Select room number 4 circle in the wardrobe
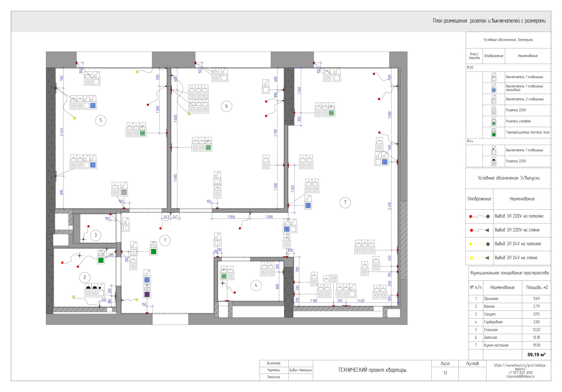Viewport: 562px width, 392px height. (256, 285)
